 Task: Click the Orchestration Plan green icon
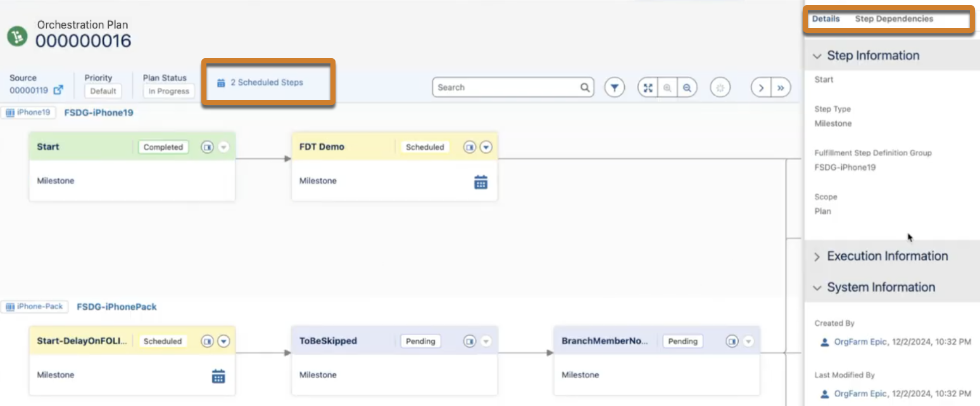click(17, 36)
